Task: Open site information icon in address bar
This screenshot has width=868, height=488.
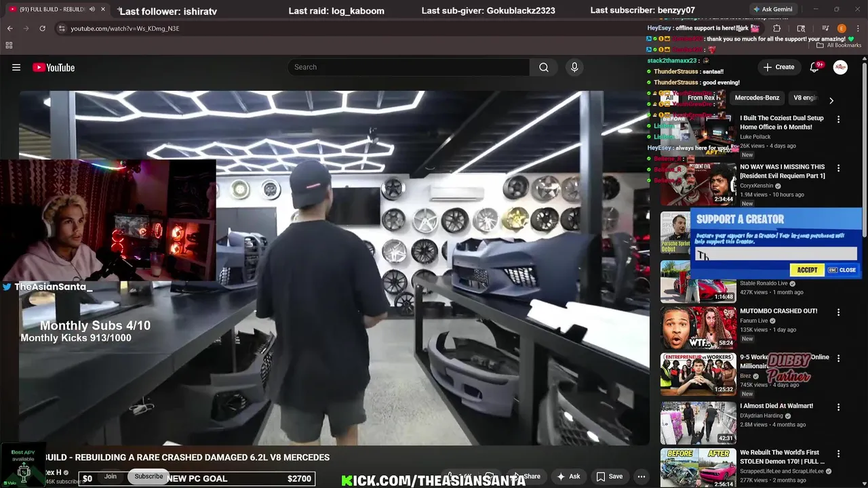Action: [62, 28]
